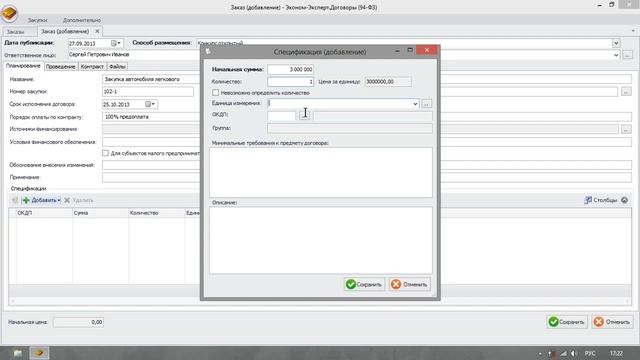This screenshot has width=640, height=360.
Task: Maximize the Спецификация dialog
Action: pyautogui.click(x=410, y=50)
